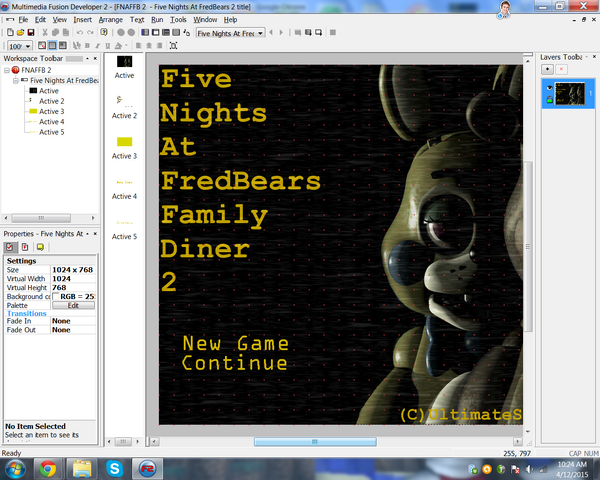The height and width of the screenshot is (480, 600).
Task: Open the text color dropdown arrow
Action: coord(126,46)
